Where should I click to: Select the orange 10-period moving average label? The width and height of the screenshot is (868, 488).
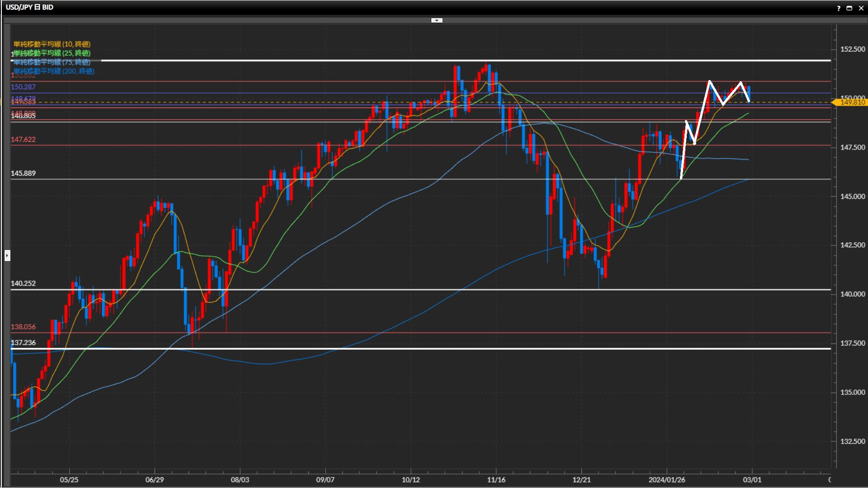(52, 44)
